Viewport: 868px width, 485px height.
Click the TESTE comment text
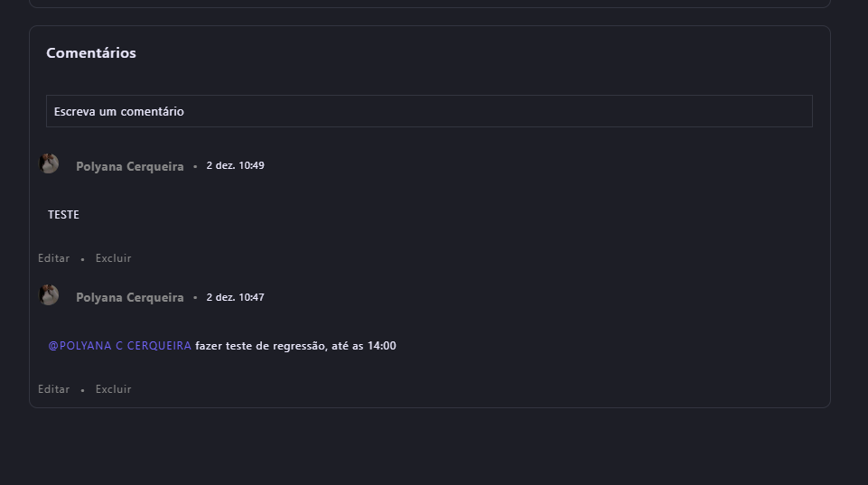[63, 215]
